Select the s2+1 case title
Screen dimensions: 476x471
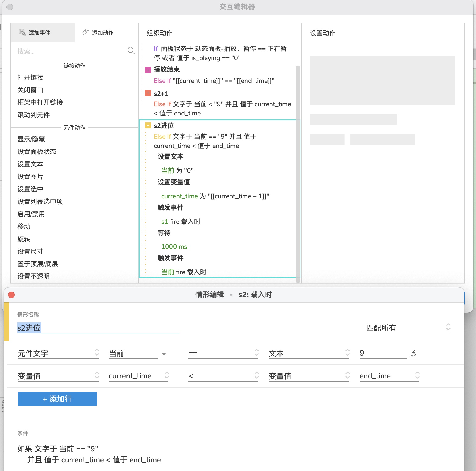click(161, 94)
